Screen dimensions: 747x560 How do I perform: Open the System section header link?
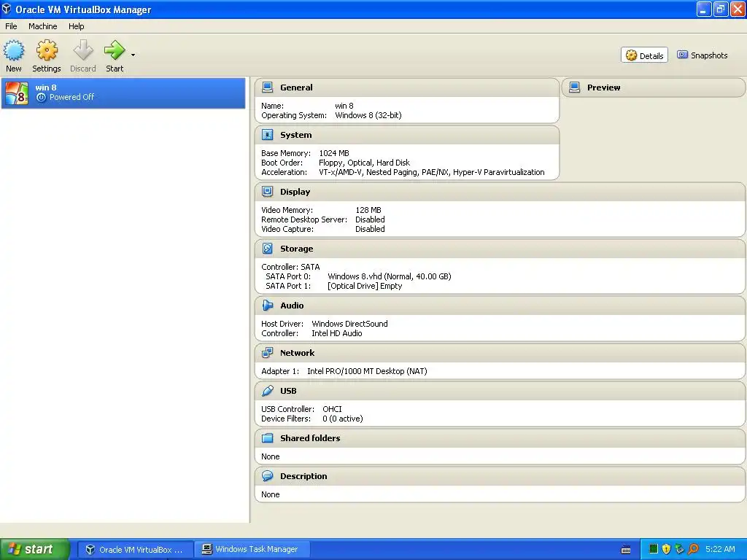tap(296, 135)
